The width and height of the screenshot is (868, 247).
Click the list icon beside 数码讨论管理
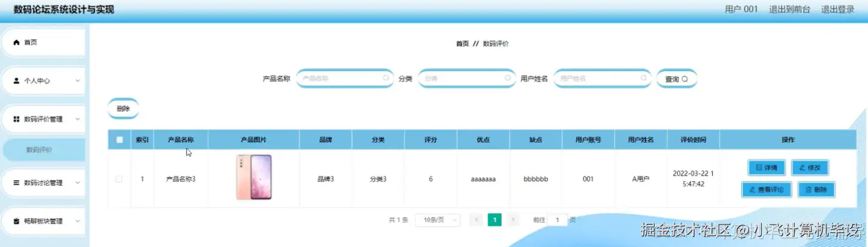pyautogui.click(x=17, y=183)
